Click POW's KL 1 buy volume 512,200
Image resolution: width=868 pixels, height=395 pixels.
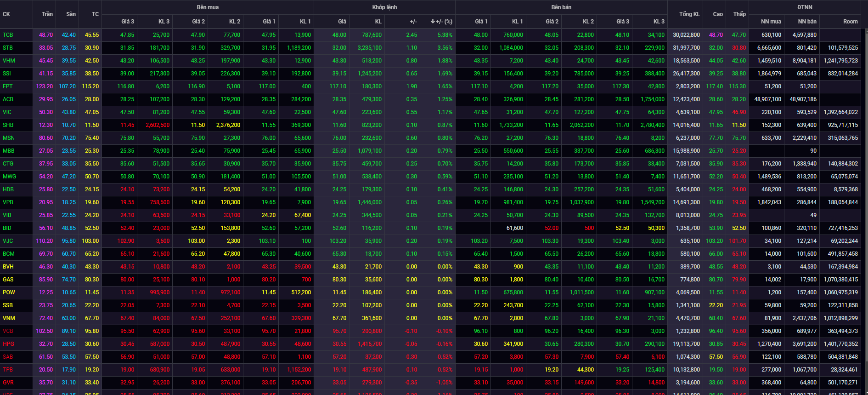301,292
